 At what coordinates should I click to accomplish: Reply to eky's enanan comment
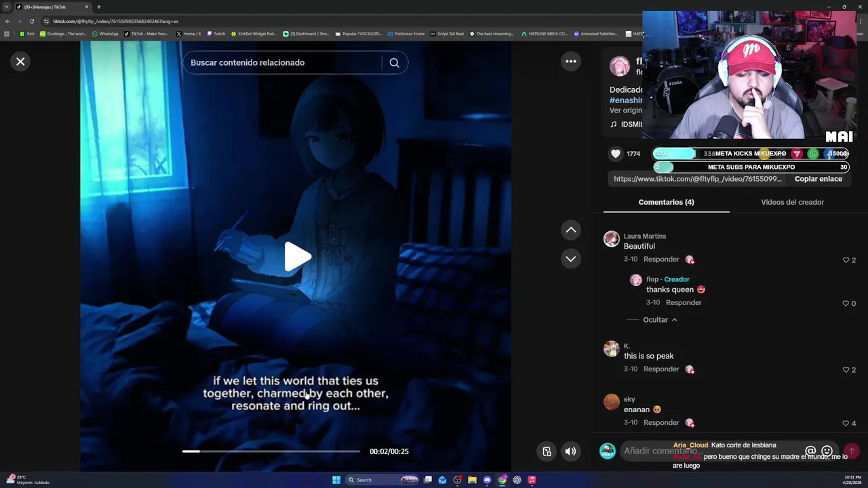tap(661, 423)
